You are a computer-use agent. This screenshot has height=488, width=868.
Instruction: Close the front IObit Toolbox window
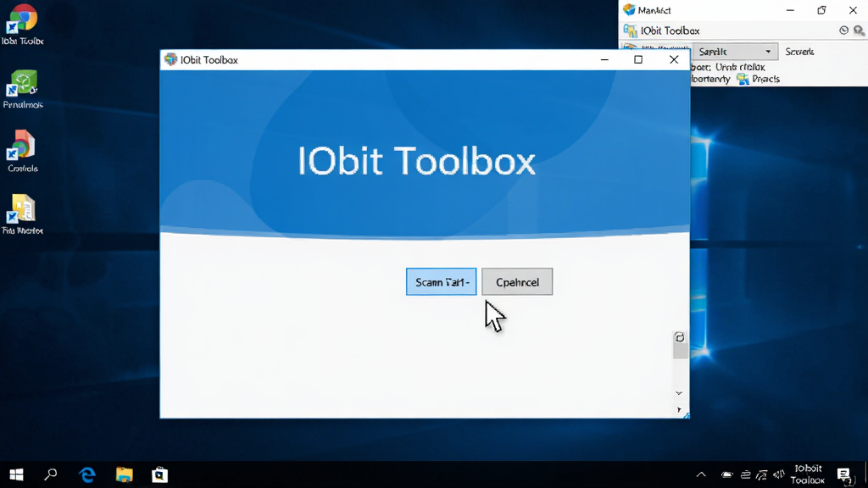click(x=674, y=60)
